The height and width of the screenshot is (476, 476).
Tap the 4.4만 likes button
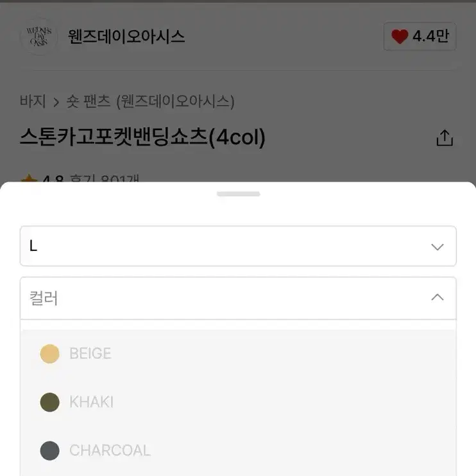(x=420, y=37)
